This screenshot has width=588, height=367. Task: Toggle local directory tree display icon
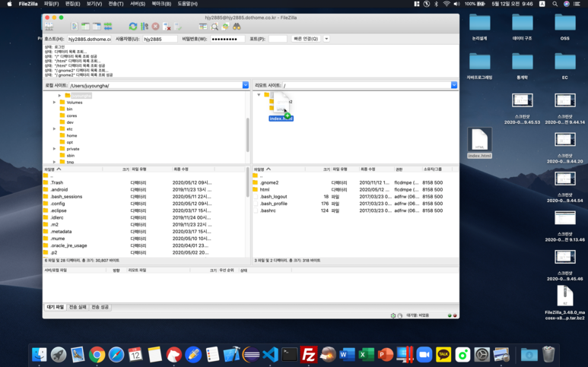[85, 27]
